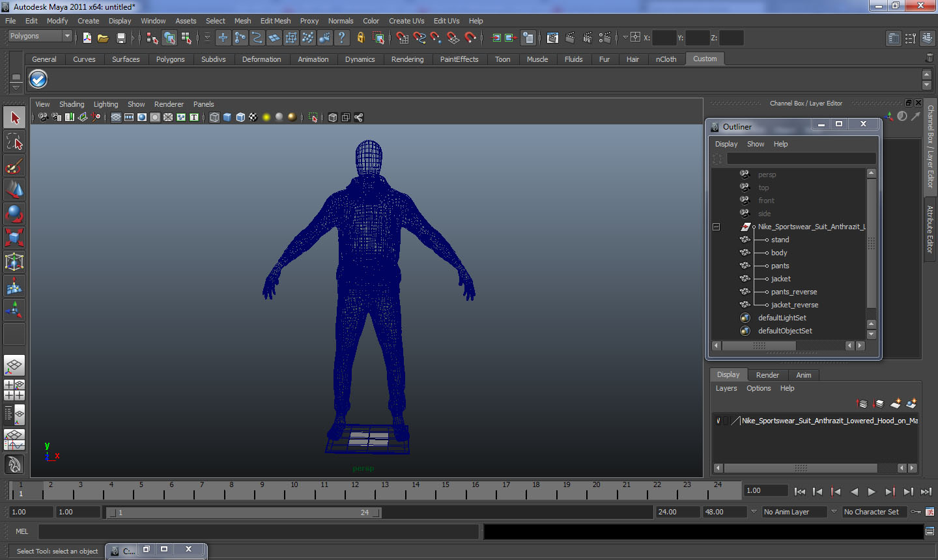Pick the Show Manipulator tool
Image resolution: width=938 pixels, height=560 pixels.
pyautogui.click(x=14, y=310)
